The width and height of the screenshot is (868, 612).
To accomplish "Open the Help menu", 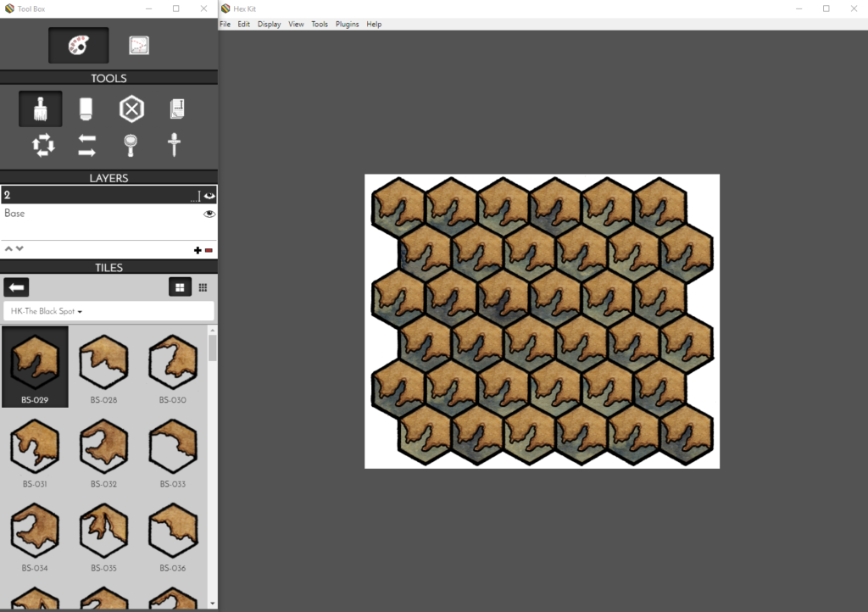I will click(x=374, y=25).
